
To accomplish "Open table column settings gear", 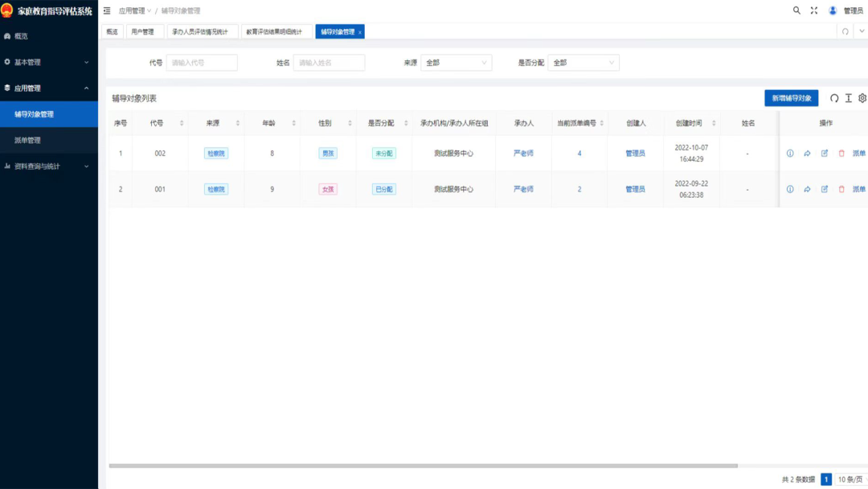I will pos(862,98).
